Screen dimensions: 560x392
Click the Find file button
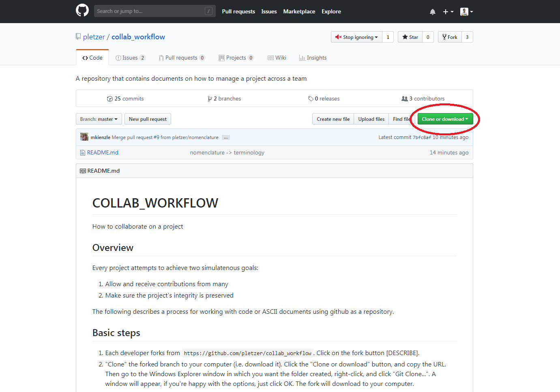pyautogui.click(x=402, y=119)
